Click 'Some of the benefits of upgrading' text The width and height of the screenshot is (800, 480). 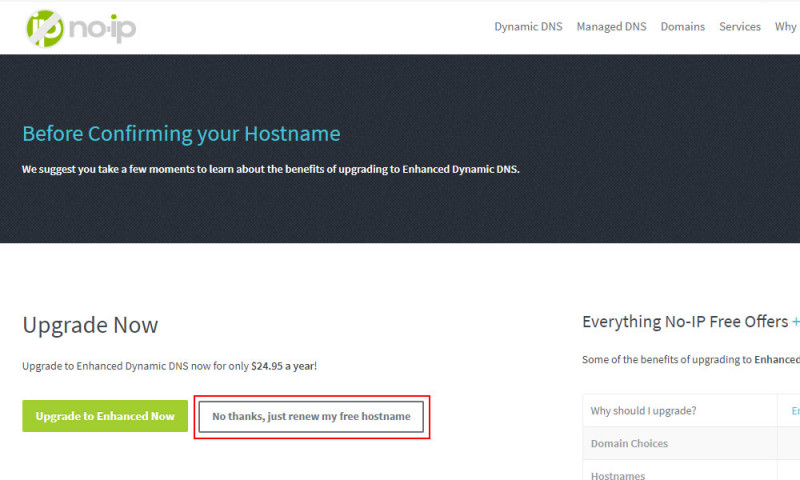click(691, 360)
